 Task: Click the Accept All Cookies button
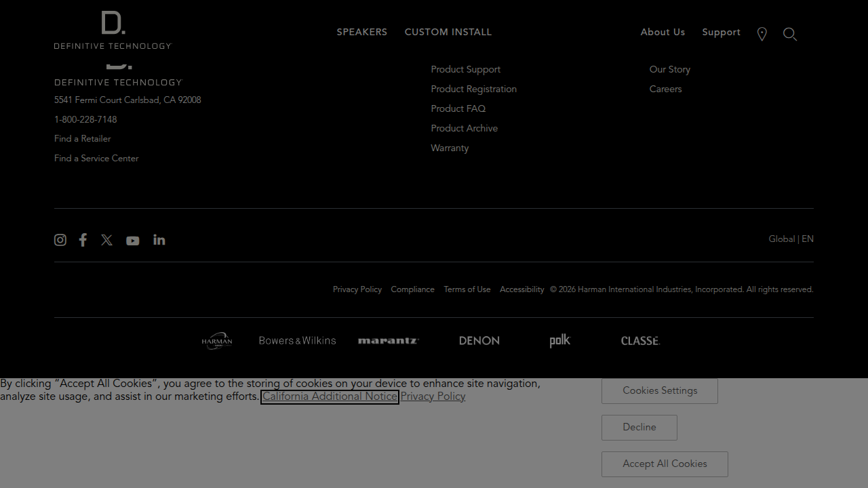pos(665,464)
